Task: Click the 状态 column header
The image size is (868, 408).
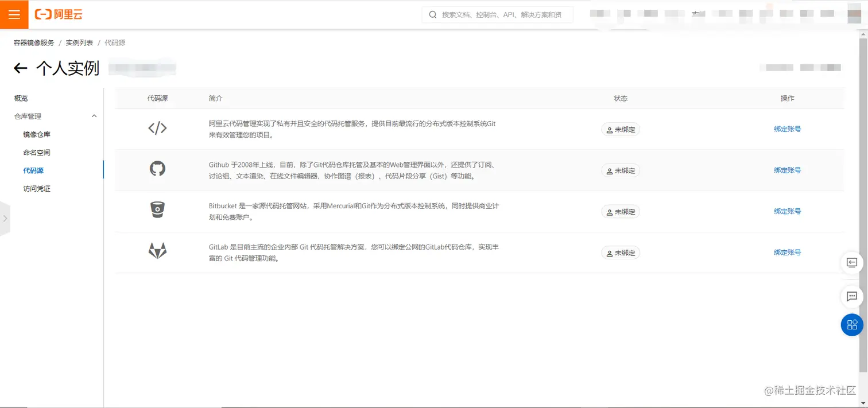Action: pyautogui.click(x=621, y=99)
